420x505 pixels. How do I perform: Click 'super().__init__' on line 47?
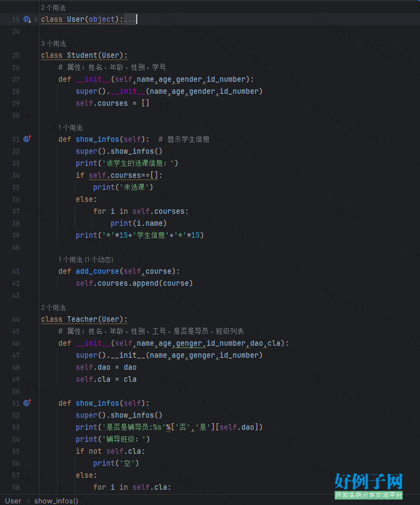[x=111, y=356]
